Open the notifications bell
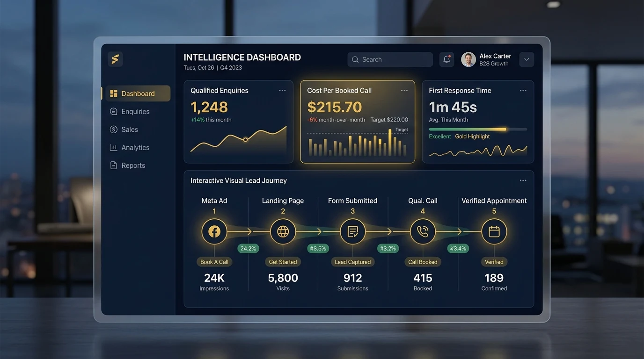The width and height of the screenshot is (644, 359). [x=447, y=59]
